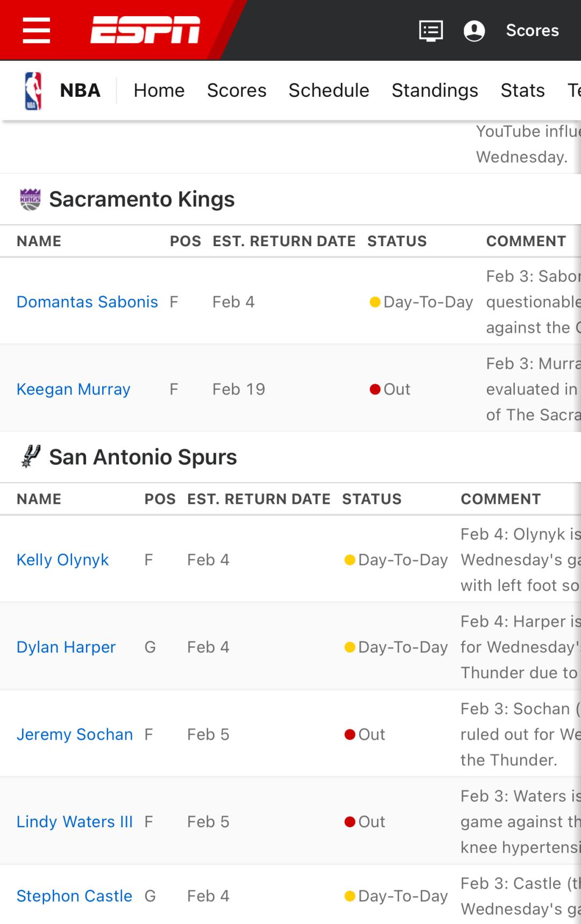
Task: Open the Schedule tab
Action: (x=329, y=90)
